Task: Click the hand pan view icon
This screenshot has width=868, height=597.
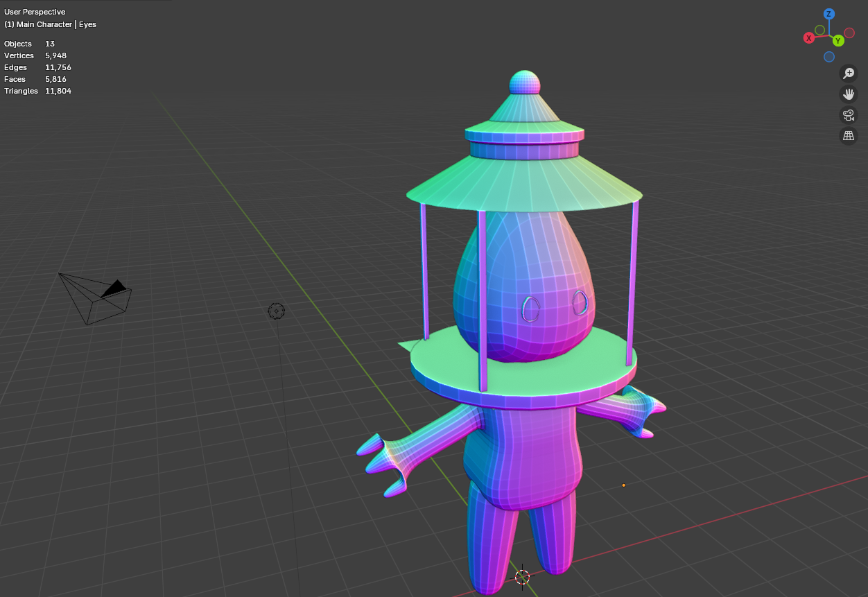Action: coord(849,94)
